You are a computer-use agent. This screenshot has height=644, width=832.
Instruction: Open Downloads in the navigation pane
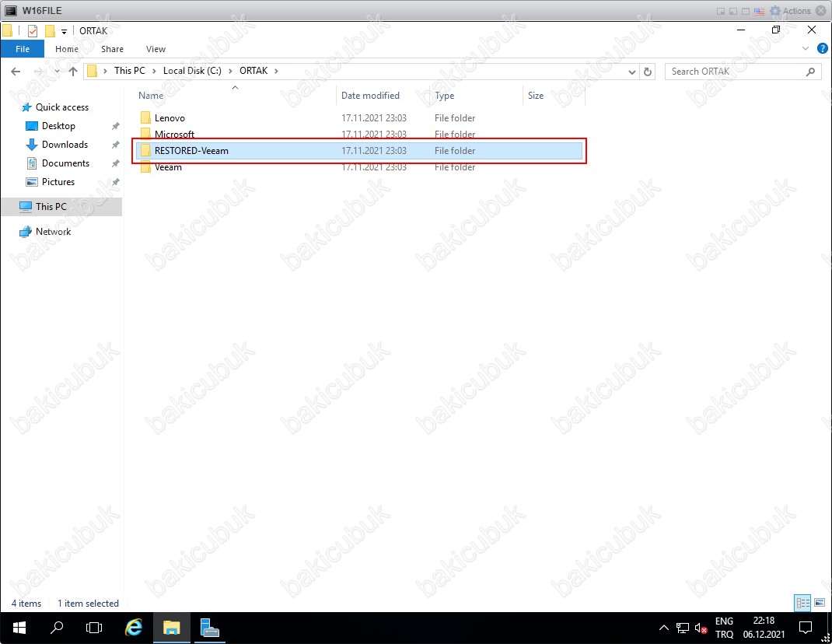[x=65, y=145]
